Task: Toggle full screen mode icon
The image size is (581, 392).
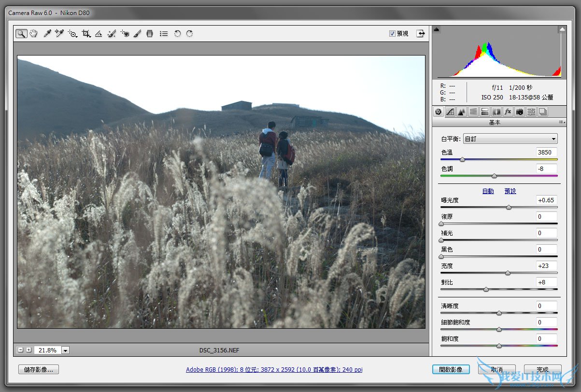Action: tap(421, 33)
